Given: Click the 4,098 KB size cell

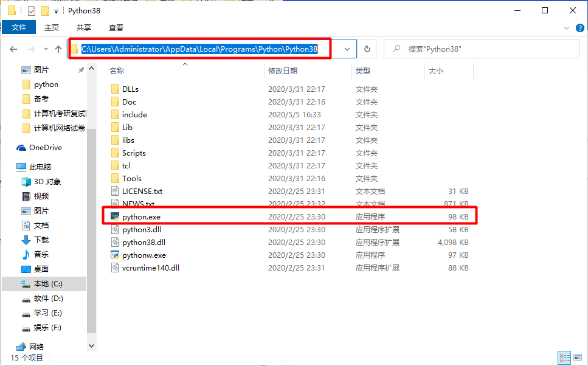Looking at the screenshot, I should tap(453, 242).
